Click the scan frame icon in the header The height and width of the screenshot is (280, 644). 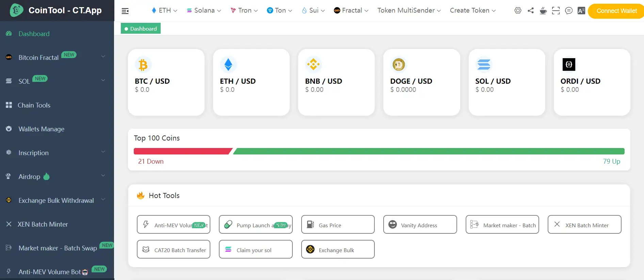[x=556, y=11]
